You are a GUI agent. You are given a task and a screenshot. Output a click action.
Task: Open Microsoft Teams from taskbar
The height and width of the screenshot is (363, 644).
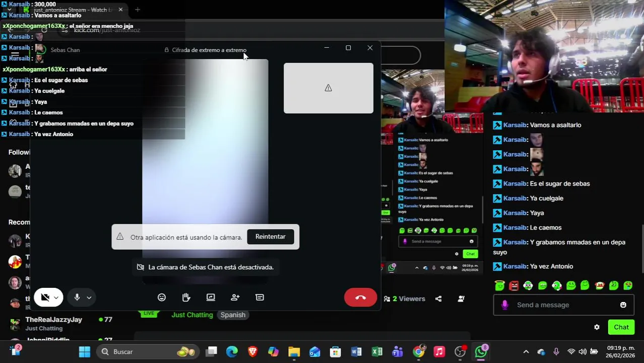[398, 352]
